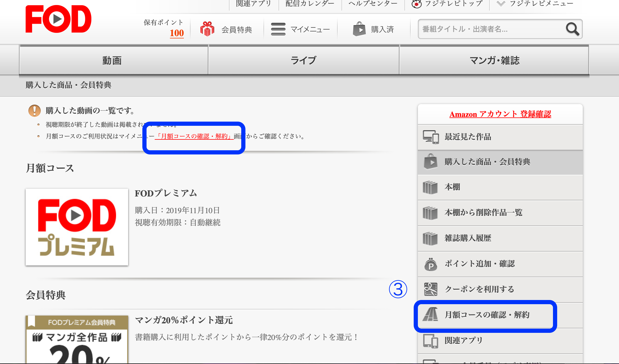Click the マンガ全作品 20% benefit thumbnail
The height and width of the screenshot is (364, 619).
point(77,340)
